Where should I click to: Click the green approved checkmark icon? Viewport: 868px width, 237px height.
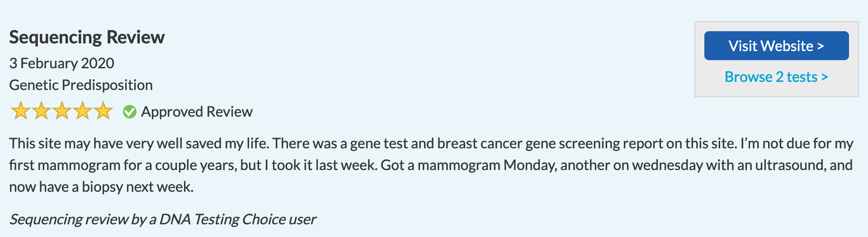click(130, 112)
